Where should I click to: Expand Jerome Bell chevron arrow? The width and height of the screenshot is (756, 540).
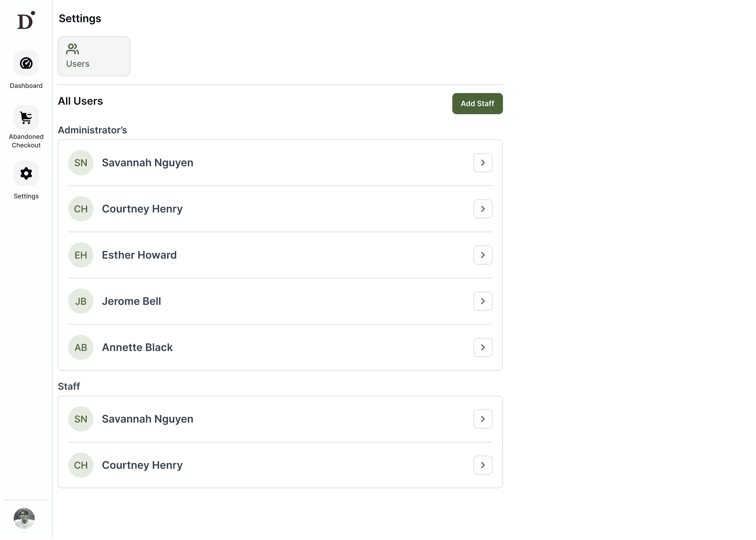coord(483,302)
